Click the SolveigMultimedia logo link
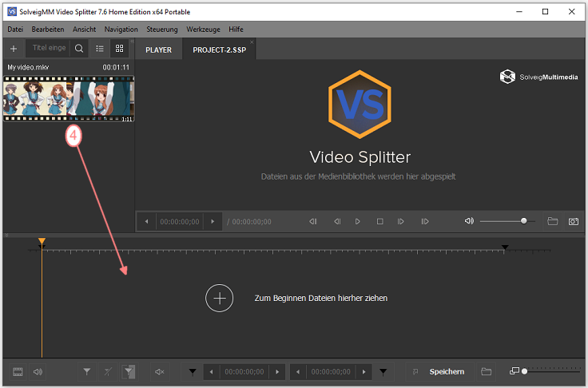Viewport: 588px width, 388px height. [x=539, y=77]
